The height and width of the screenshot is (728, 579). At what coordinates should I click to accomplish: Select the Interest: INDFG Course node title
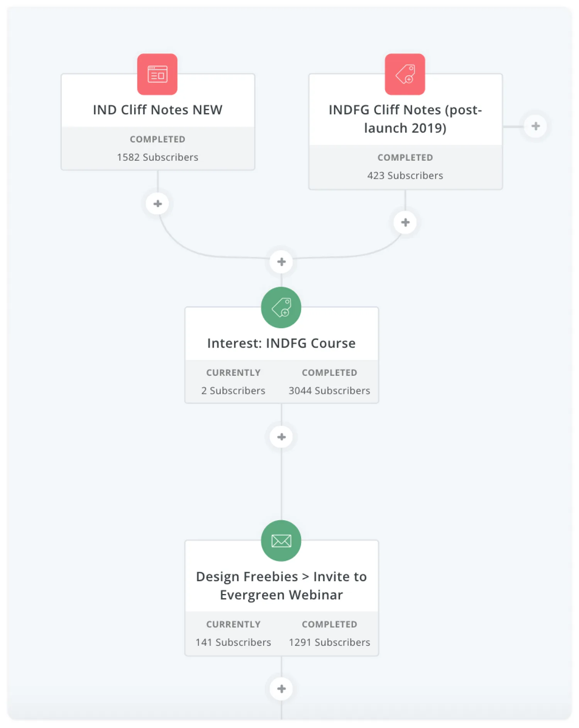[x=281, y=343]
